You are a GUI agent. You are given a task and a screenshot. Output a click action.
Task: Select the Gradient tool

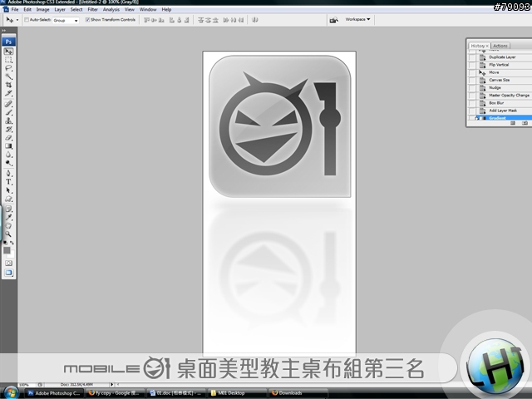click(x=8, y=146)
